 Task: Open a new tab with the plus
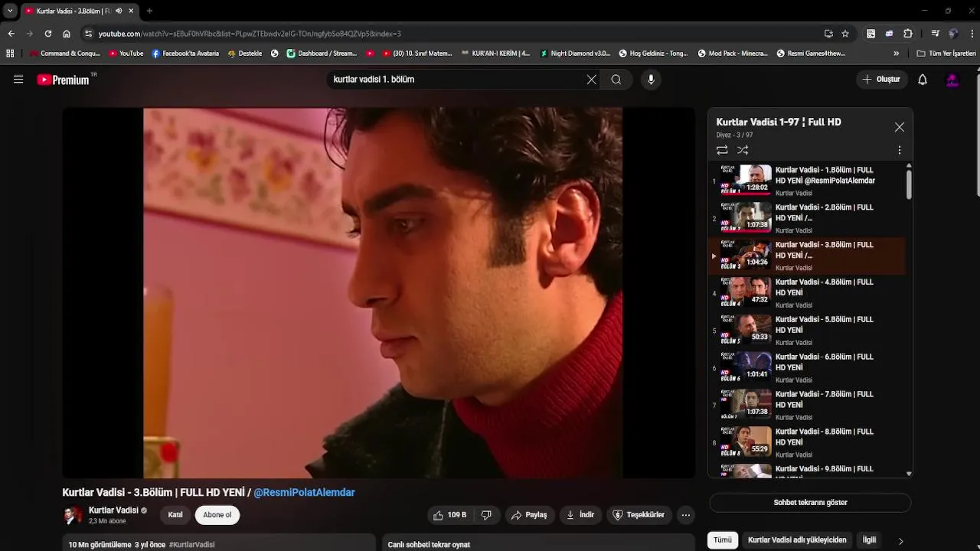pyautogui.click(x=149, y=11)
